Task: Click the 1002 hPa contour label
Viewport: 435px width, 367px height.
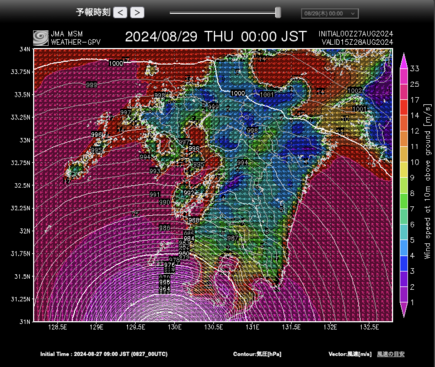Action: click(x=354, y=90)
